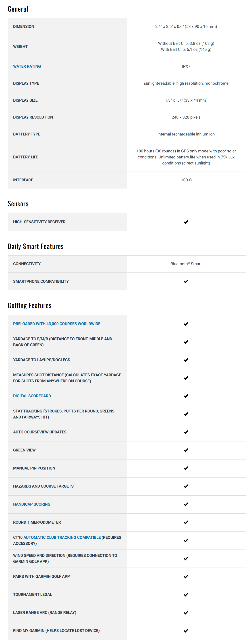The image size is (247, 644).
Task: Click the Tournament Legal checkmark
Action: click(x=186, y=594)
